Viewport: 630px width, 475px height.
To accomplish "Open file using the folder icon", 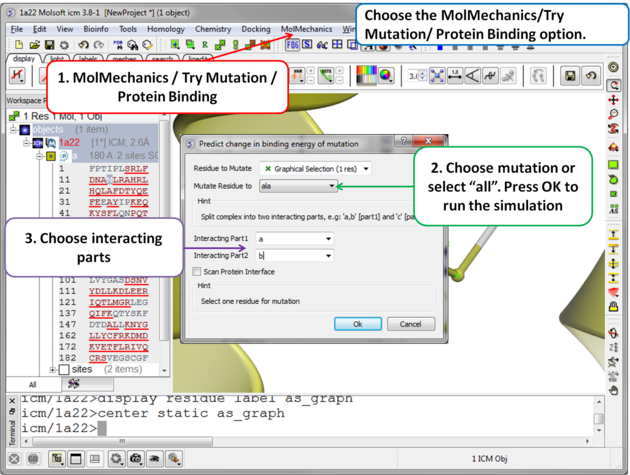I will (35, 45).
